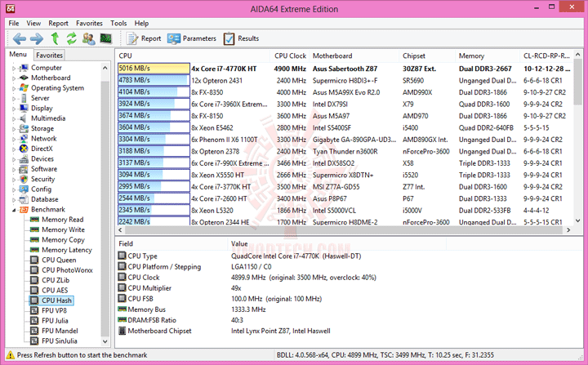Select the Network tree icon

coord(24,139)
